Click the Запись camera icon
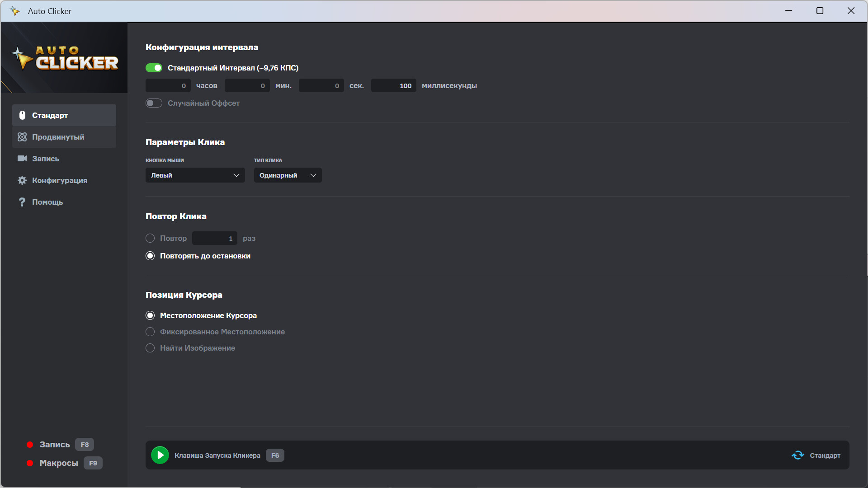Screen dimensions: 868x488 point(22,159)
